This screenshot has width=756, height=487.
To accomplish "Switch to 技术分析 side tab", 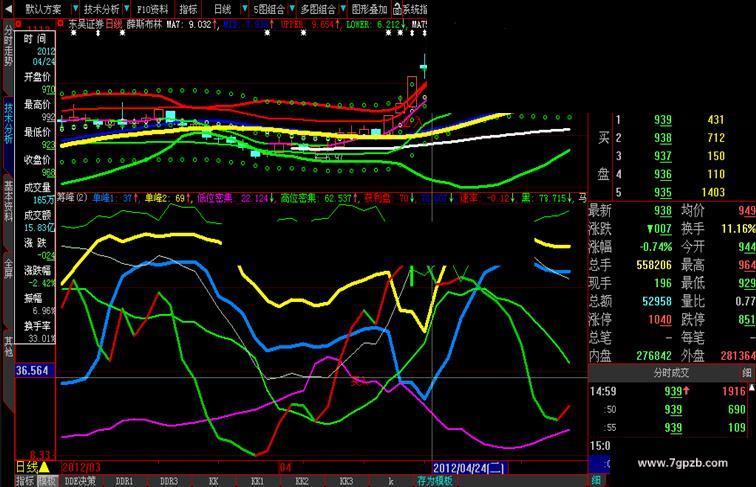I will (x=8, y=122).
